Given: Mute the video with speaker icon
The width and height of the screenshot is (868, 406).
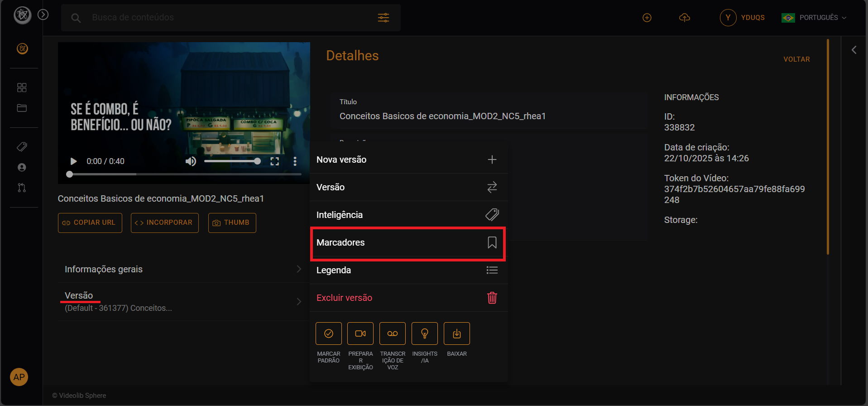Looking at the screenshot, I should click(191, 161).
